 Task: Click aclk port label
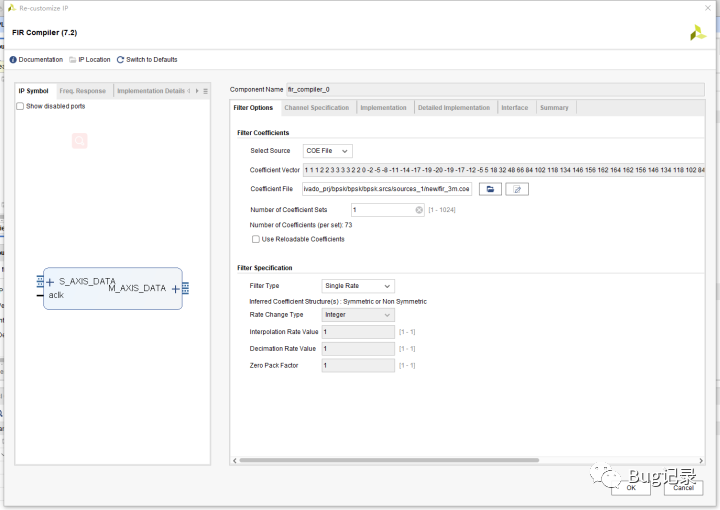(x=56, y=295)
